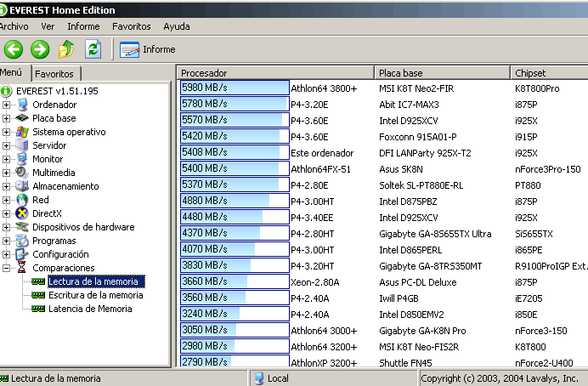Expand the Multimedia tree node

6,173
